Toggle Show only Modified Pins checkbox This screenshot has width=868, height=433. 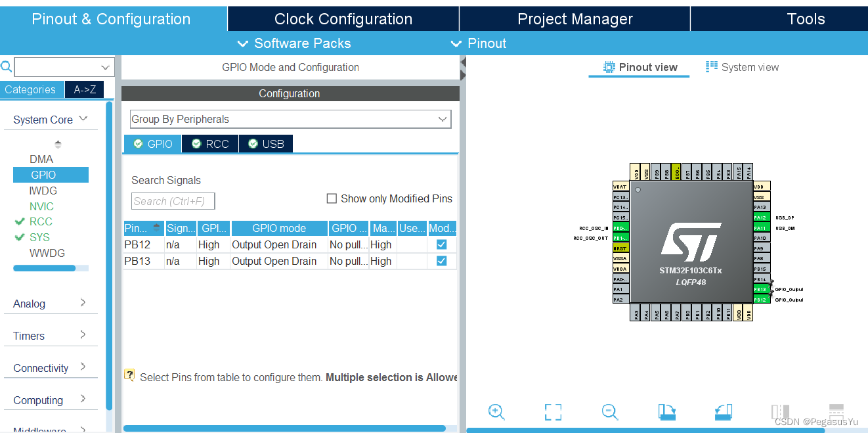click(332, 198)
